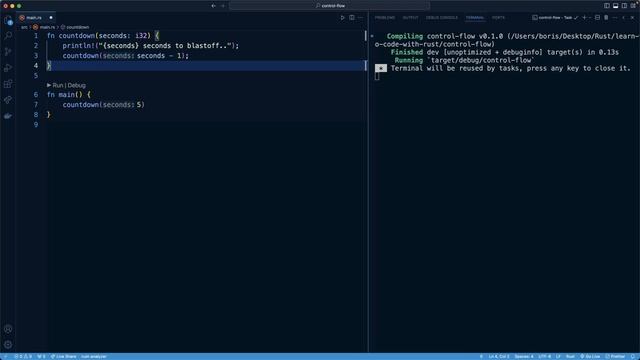Toggle the primary side bar layout icon

[607, 6]
